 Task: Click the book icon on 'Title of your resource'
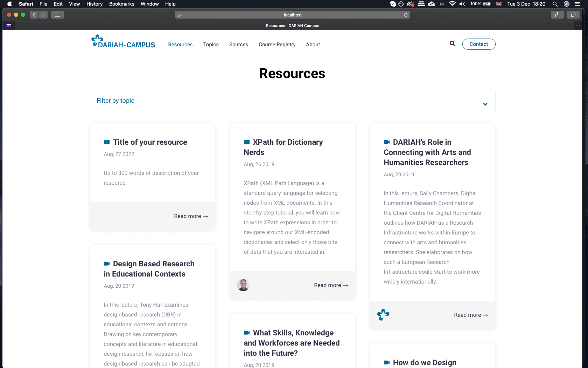click(x=107, y=142)
